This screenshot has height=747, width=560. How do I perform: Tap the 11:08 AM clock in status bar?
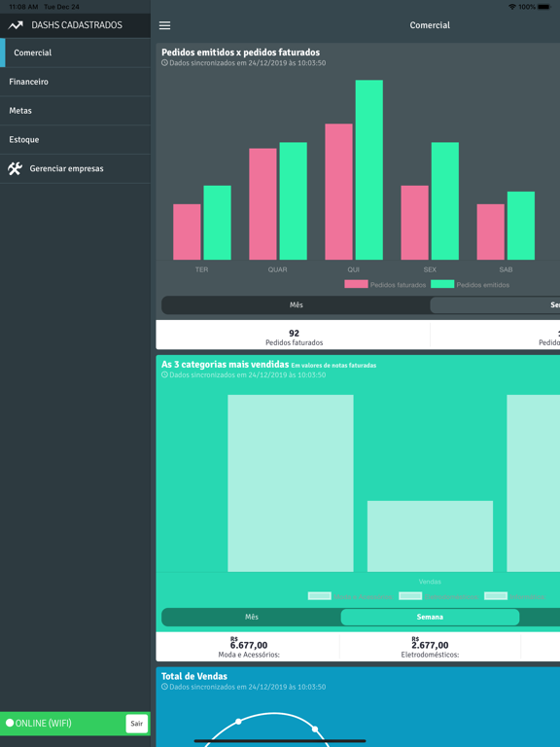23,7
